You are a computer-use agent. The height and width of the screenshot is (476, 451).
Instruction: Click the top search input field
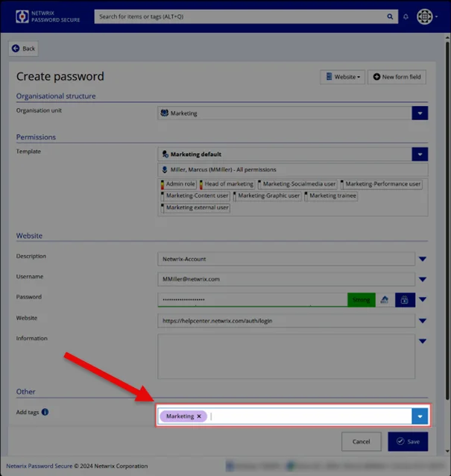pos(239,16)
